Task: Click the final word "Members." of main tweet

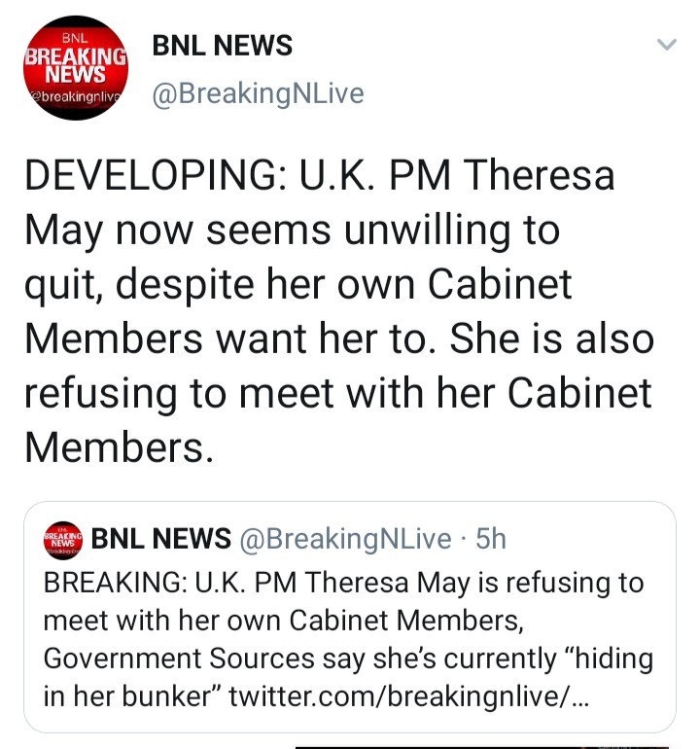Action: [x=117, y=446]
